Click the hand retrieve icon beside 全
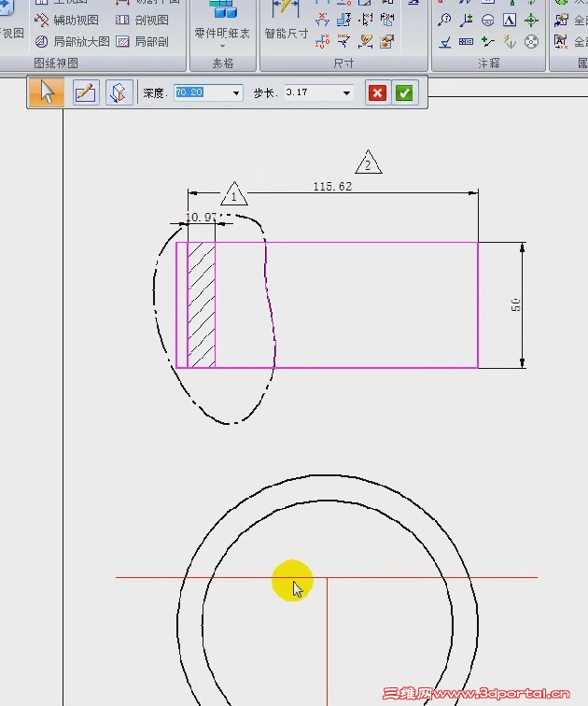 pyautogui.click(x=561, y=20)
